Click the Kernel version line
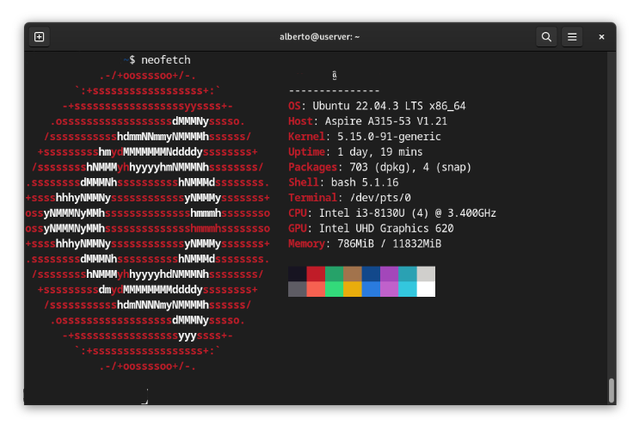This screenshot has width=640, height=431. (x=365, y=136)
